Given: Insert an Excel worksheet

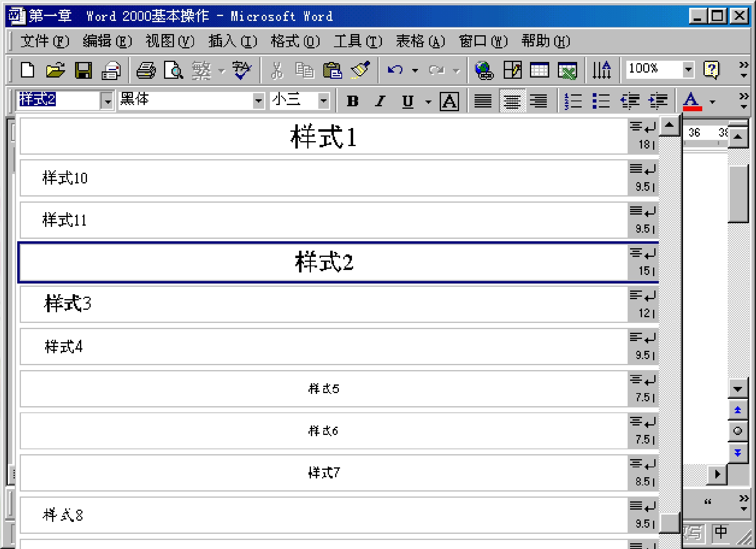Looking at the screenshot, I should click(567, 70).
